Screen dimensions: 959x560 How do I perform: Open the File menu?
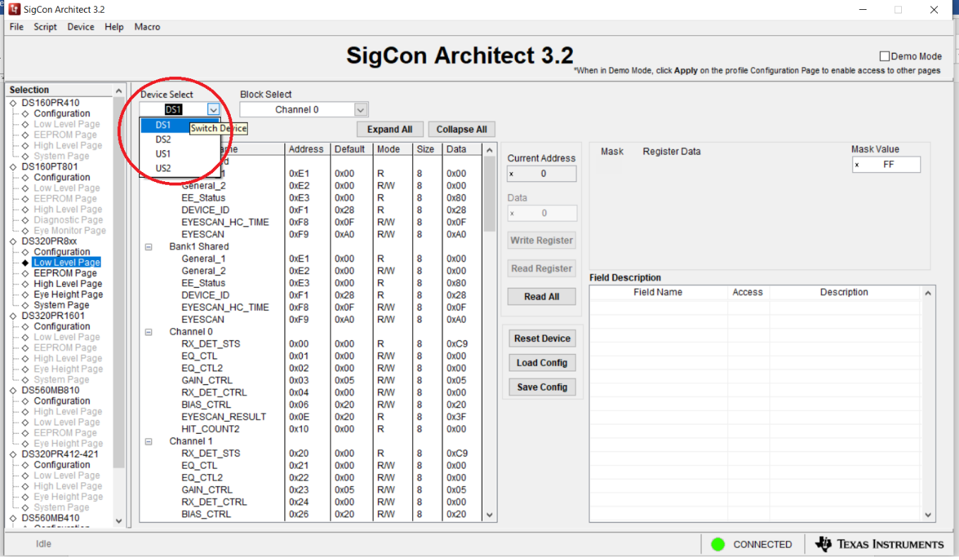tap(16, 27)
